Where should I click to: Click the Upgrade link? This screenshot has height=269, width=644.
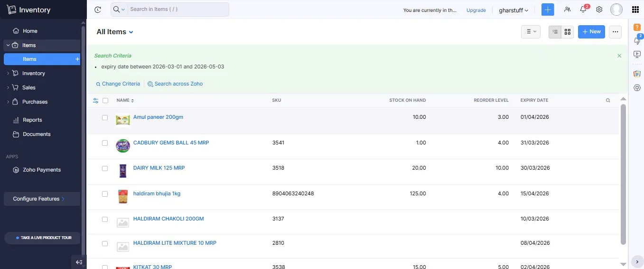[x=476, y=10]
